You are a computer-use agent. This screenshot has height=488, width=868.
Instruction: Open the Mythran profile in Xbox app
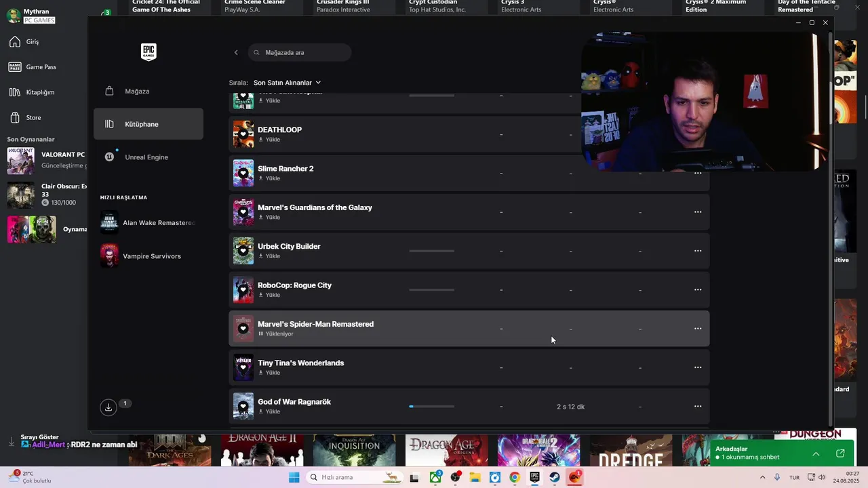(31, 16)
